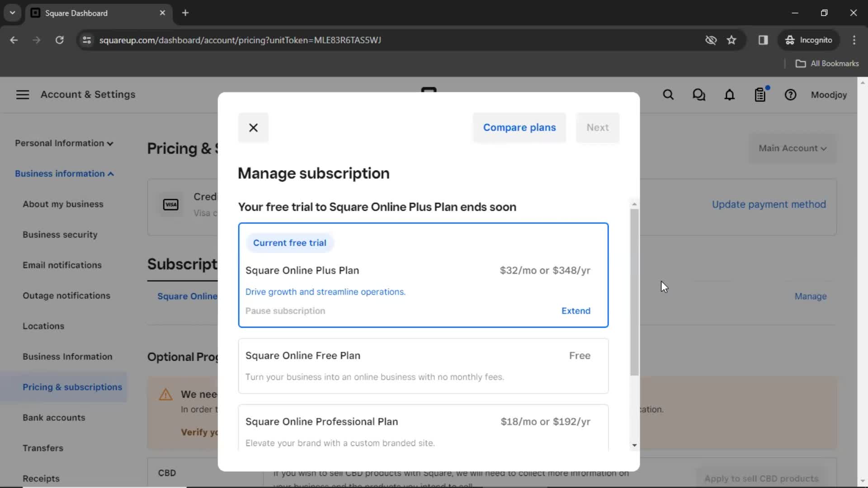The image size is (868, 488).
Task: Open browser side panel icon
Action: [x=763, y=40]
